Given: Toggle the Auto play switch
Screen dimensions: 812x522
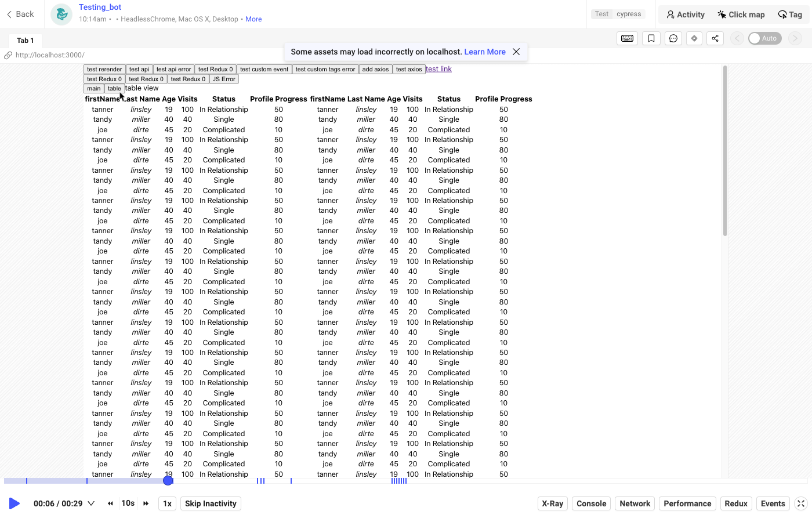Looking at the screenshot, I should click(764, 38).
